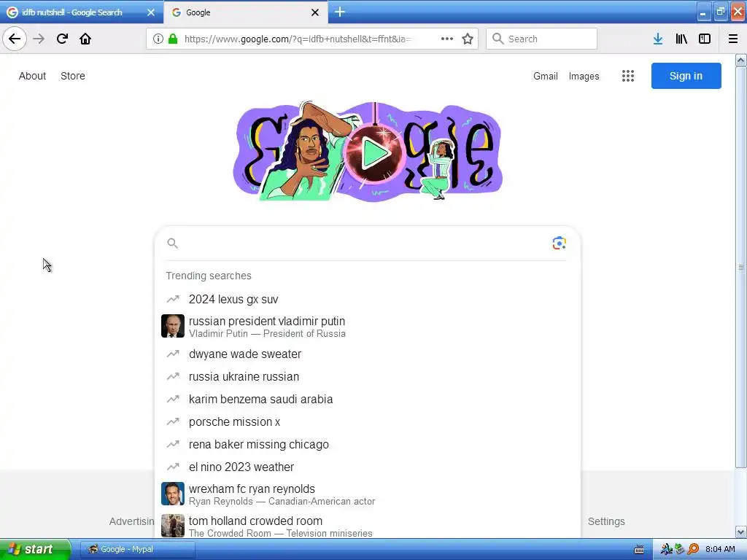Viewport: 747px width, 560px height.
Task: Click The Crowded Room thumbnail
Action: click(172, 526)
